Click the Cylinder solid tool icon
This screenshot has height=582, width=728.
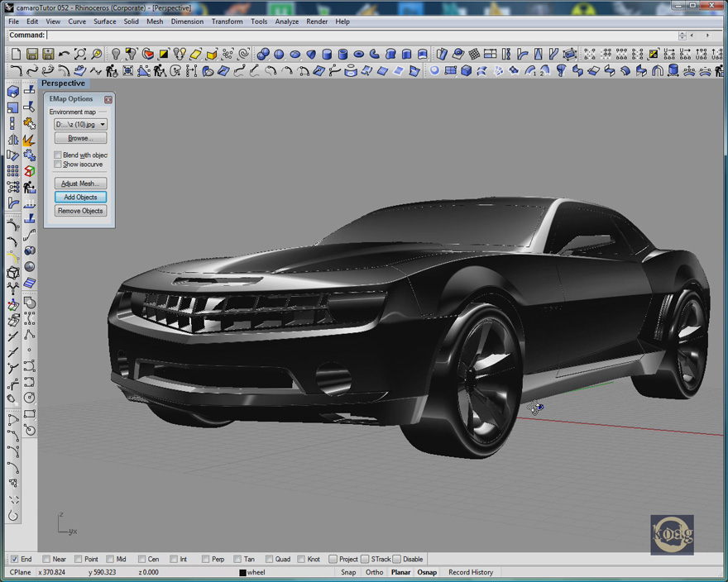click(x=327, y=54)
